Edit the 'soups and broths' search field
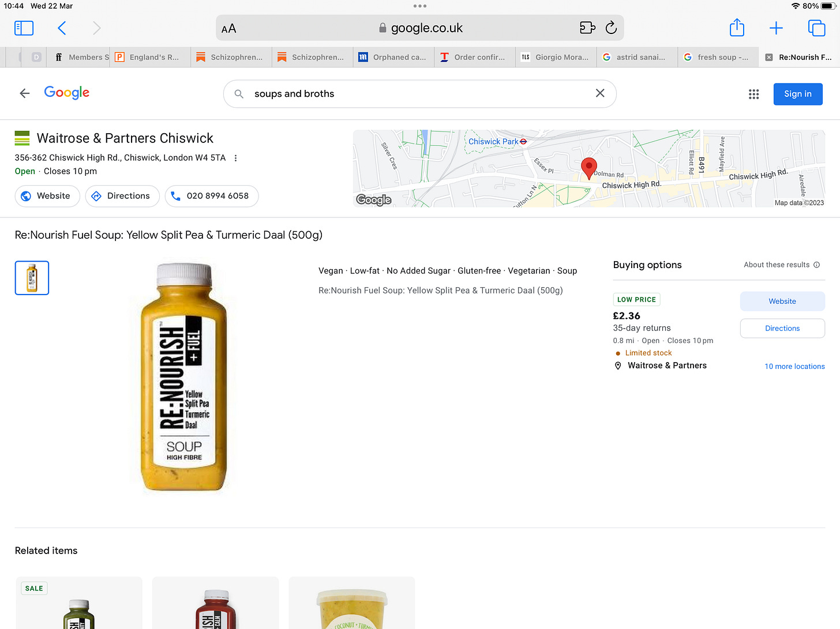Image resolution: width=840 pixels, height=629 pixels. pos(420,94)
